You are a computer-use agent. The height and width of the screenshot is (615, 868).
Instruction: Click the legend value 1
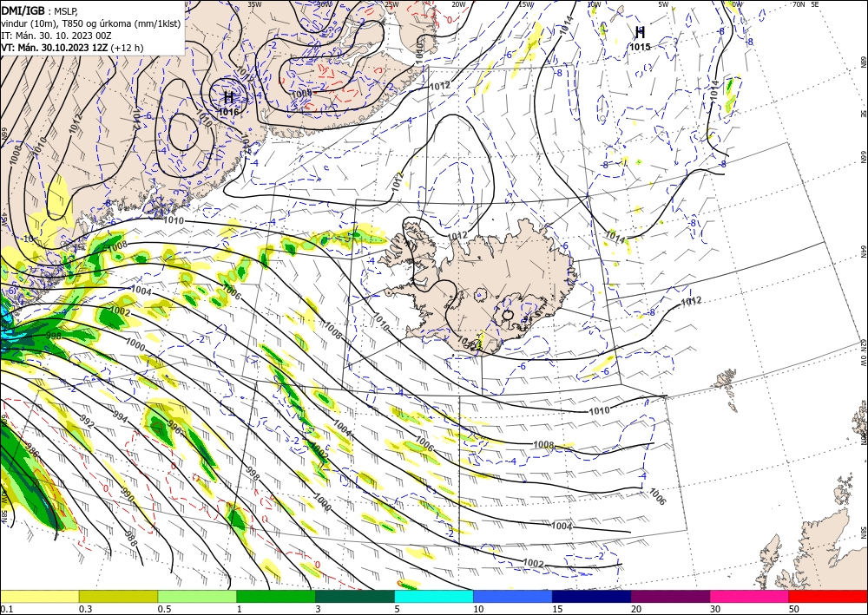point(240,609)
